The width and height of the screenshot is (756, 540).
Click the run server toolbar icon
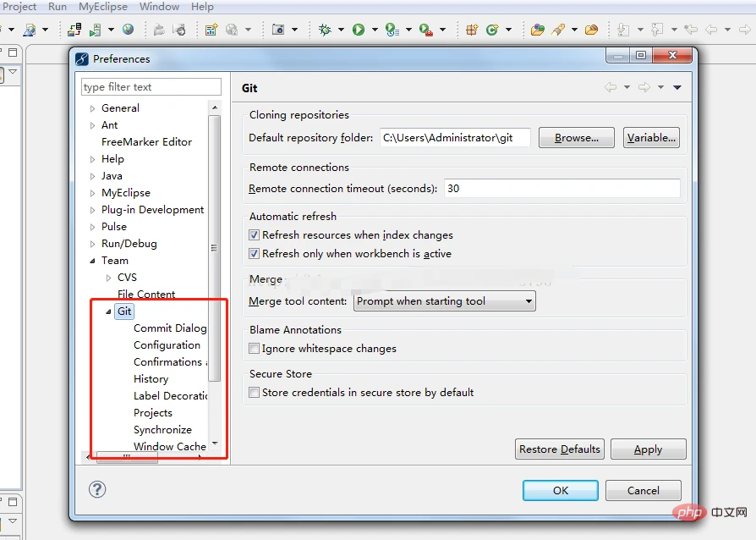(95, 30)
